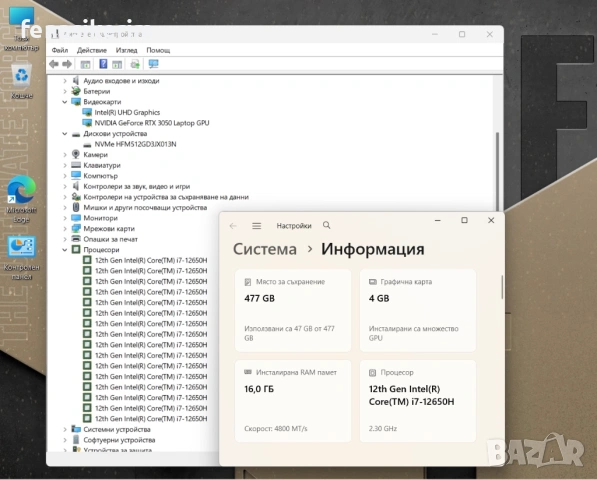
Task: Collapse the Дискови устройства node
Action: pos(65,134)
